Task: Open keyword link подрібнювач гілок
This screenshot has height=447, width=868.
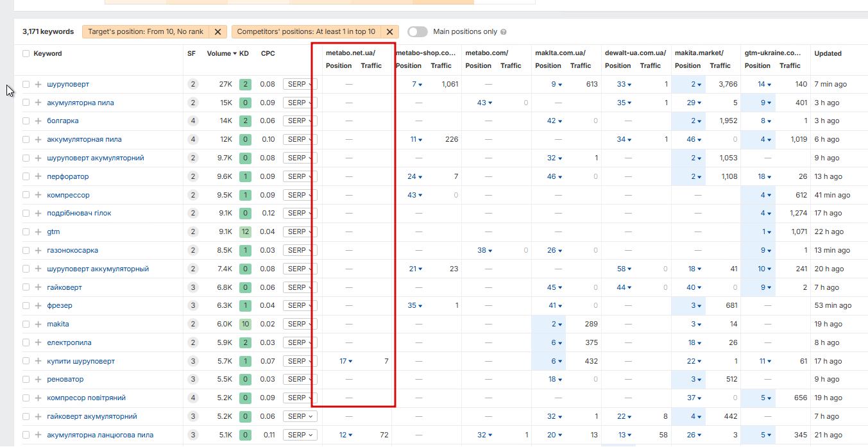Action: 79,213
